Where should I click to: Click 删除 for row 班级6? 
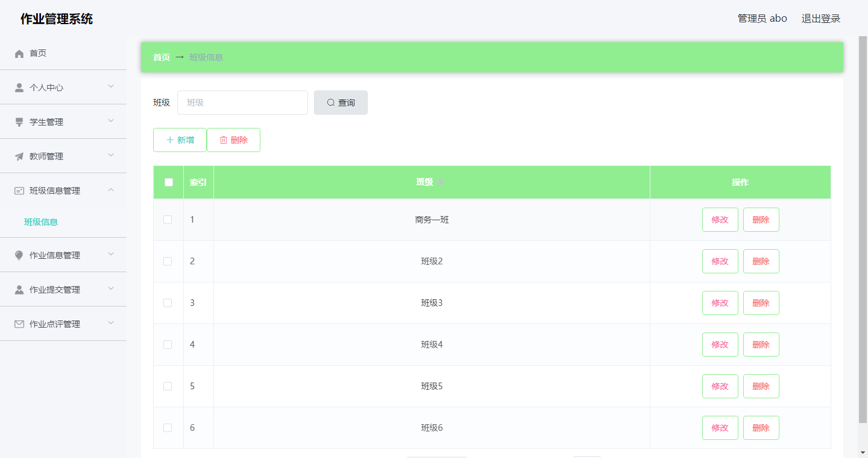[761, 428]
